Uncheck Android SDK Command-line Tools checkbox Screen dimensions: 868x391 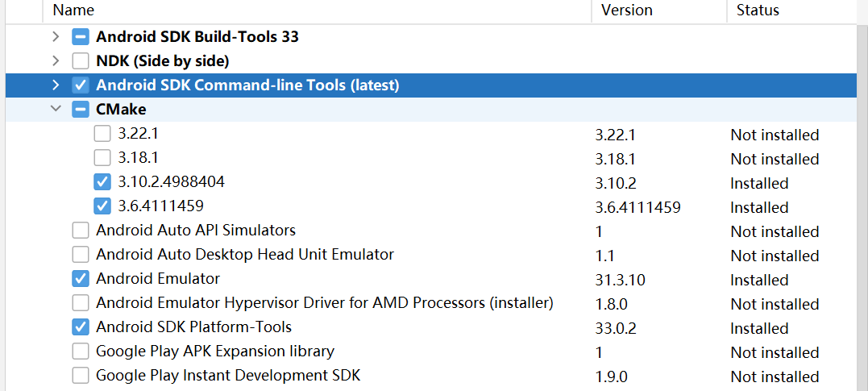(81, 85)
